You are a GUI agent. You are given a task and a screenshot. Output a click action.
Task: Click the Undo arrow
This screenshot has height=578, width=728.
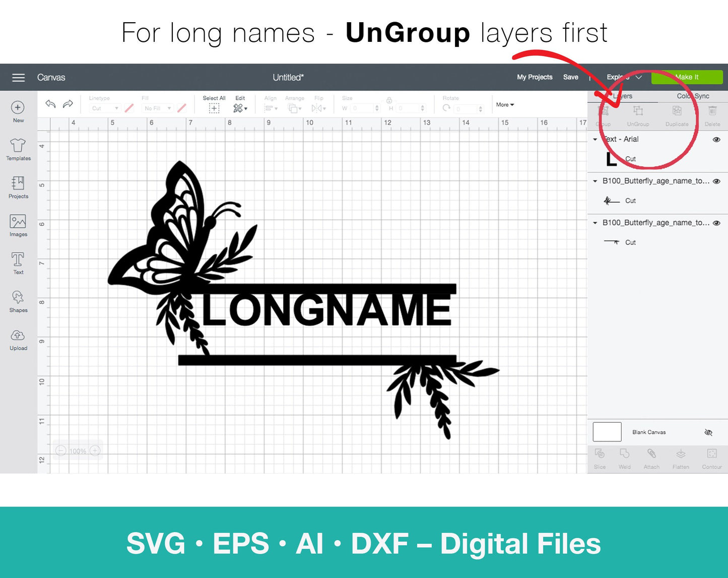click(x=50, y=104)
